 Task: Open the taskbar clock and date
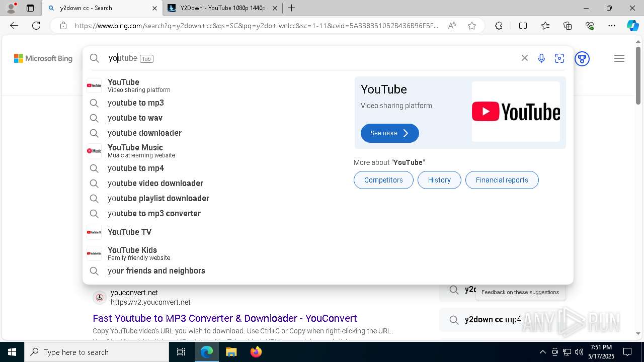601,352
